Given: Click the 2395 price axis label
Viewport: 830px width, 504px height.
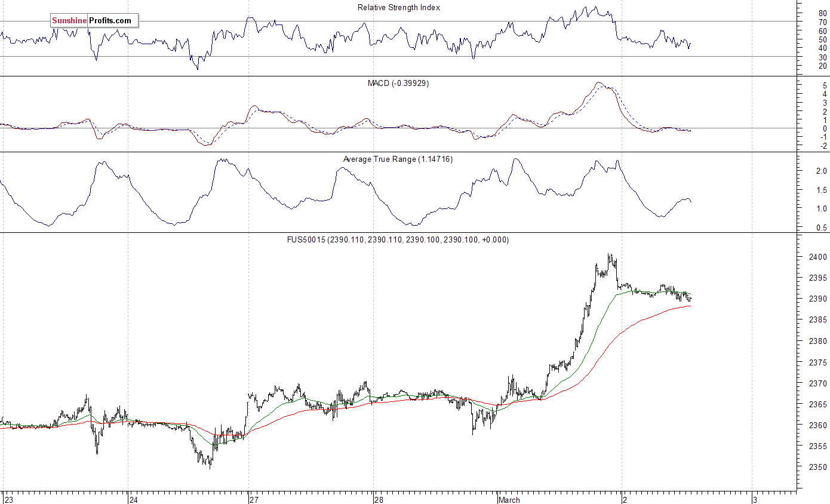Looking at the screenshot, I should coord(817,278).
